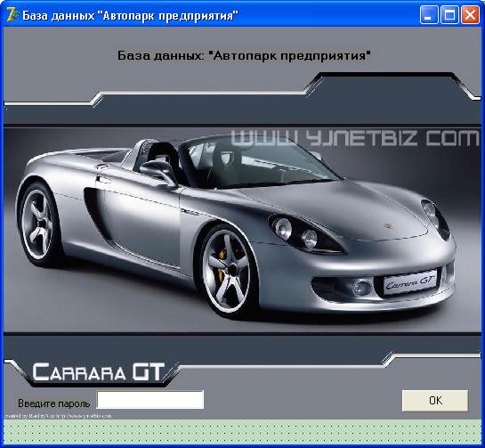This screenshot has height=448, width=485.
Task: Minimize the database window
Action: (x=428, y=15)
